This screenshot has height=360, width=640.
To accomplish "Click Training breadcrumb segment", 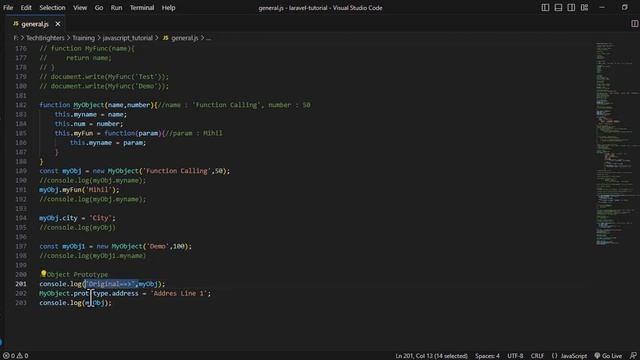I will pyautogui.click(x=83, y=38).
